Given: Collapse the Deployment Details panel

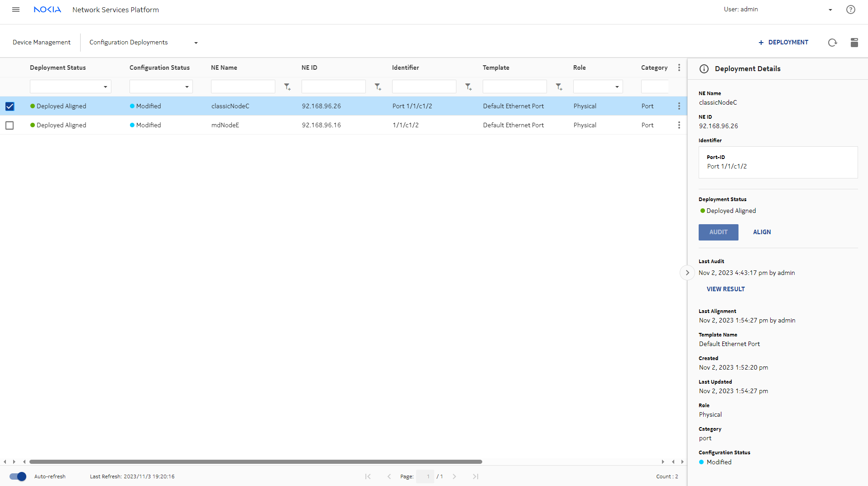Looking at the screenshot, I should click(x=687, y=273).
